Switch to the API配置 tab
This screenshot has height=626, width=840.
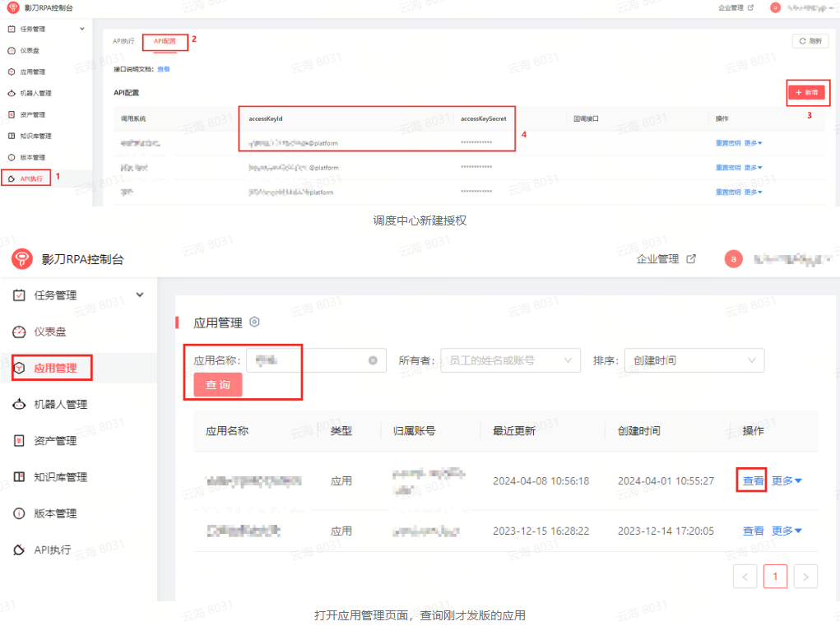pyautogui.click(x=165, y=41)
